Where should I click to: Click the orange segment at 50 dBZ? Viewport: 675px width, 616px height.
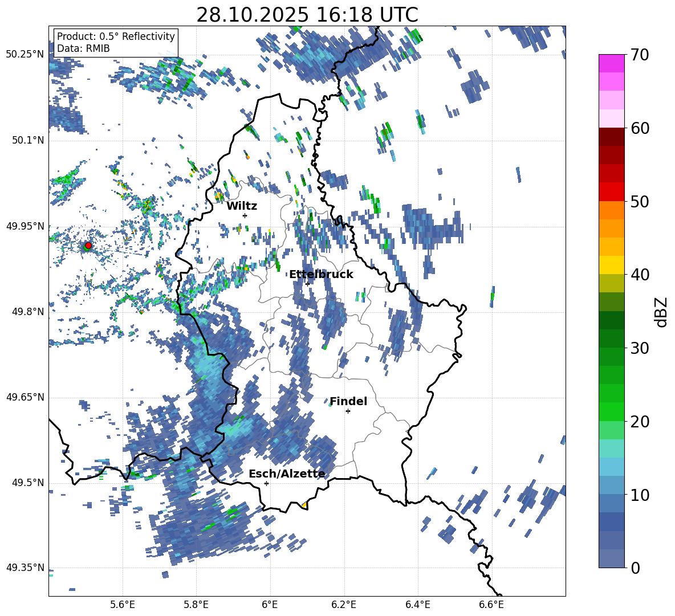coord(612,210)
